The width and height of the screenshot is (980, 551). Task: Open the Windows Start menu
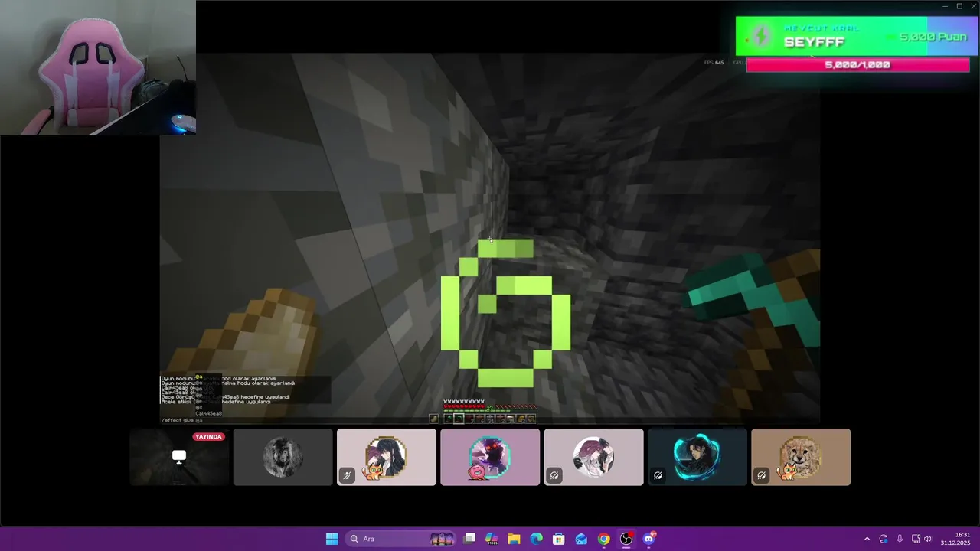(332, 539)
